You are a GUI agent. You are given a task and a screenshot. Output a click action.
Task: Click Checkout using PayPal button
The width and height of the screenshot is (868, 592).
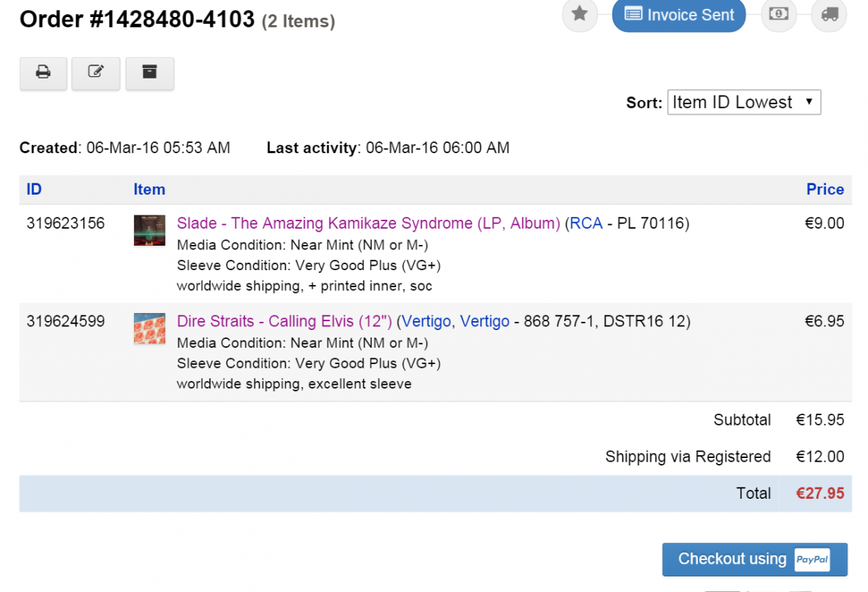(732, 559)
